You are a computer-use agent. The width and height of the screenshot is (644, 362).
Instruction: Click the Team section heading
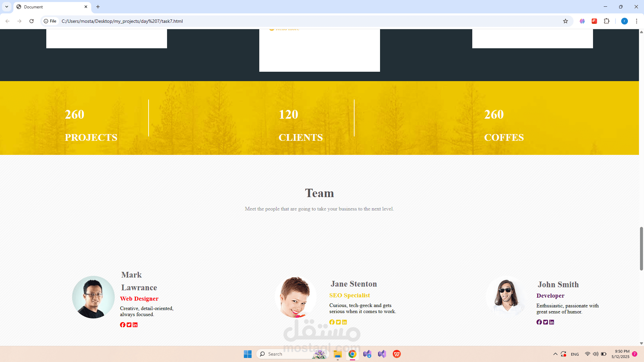tap(319, 193)
